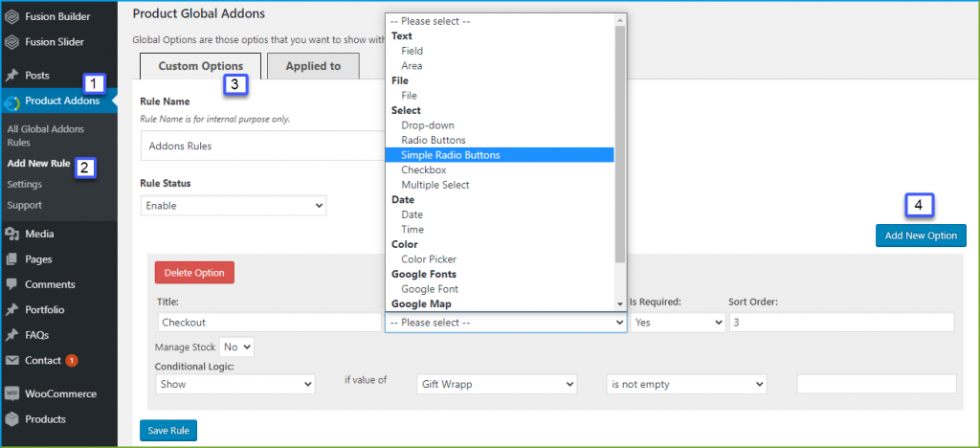Click the empty conditional value field
The width and height of the screenshot is (980, 448).
point(877,384)
